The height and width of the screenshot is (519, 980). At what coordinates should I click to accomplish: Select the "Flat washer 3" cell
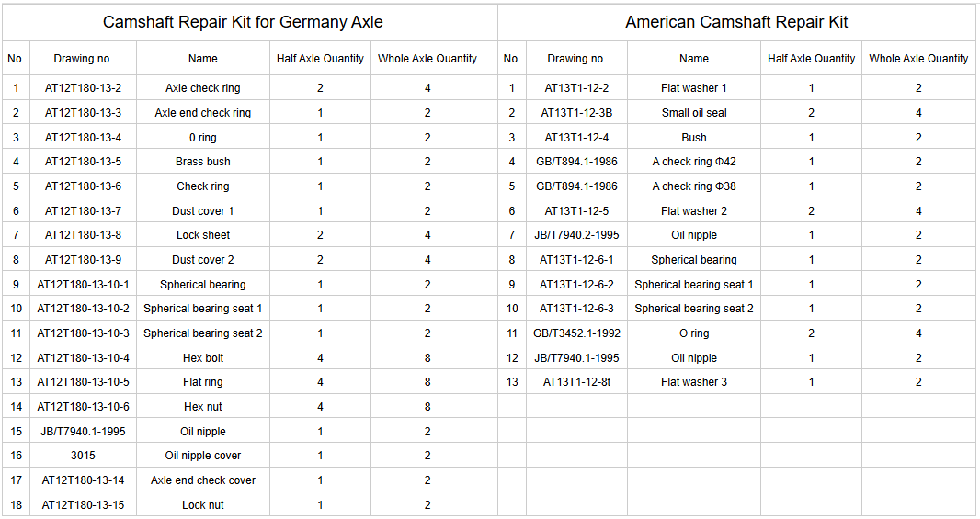[x=694, y=382]
